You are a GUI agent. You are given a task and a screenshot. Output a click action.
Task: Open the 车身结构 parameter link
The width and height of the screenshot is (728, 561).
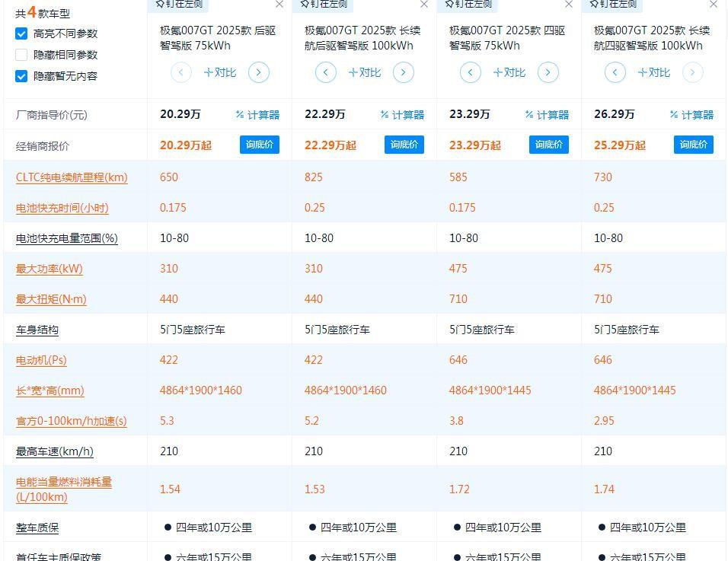(x=37, y=330)
